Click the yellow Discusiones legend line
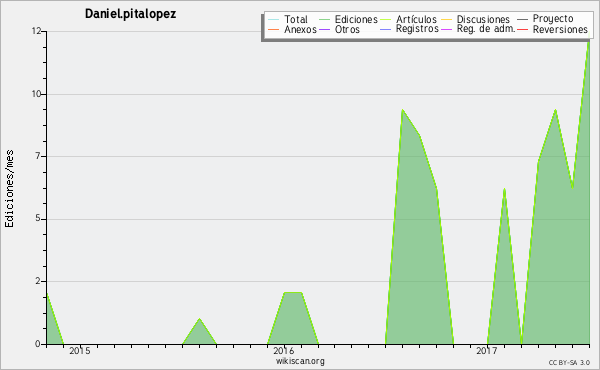Viewport: 600px width, 370px height. pos(447,20)
